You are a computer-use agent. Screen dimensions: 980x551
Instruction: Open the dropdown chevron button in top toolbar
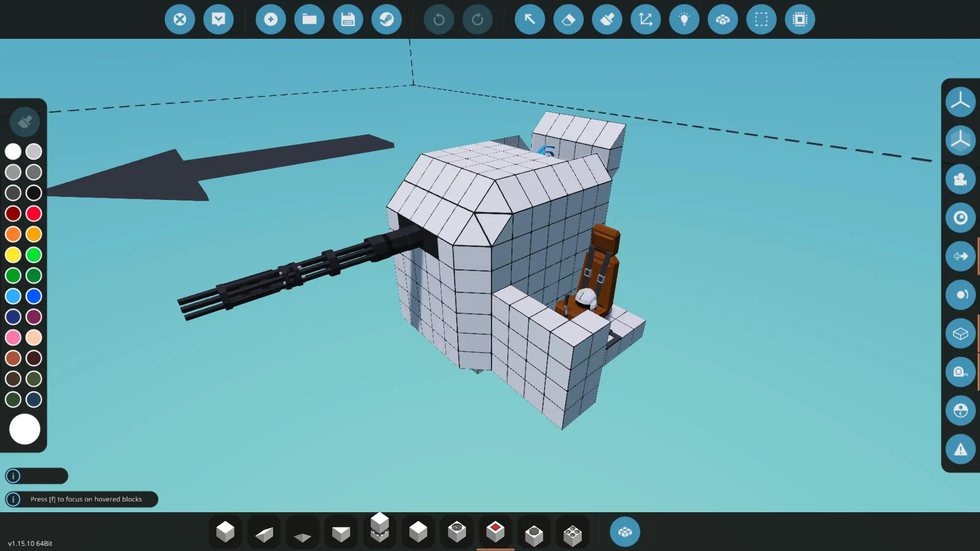click(x=218, y=19)
